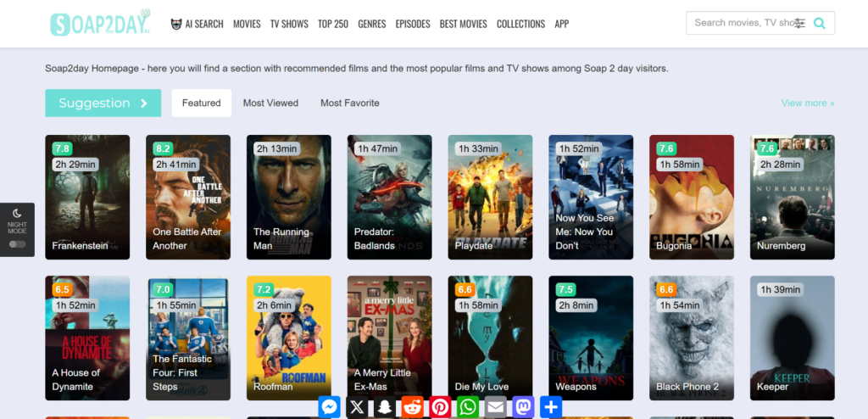Share on Snapchat icon
The height and width of the screenshot is (419, 868).
point(385,407)
